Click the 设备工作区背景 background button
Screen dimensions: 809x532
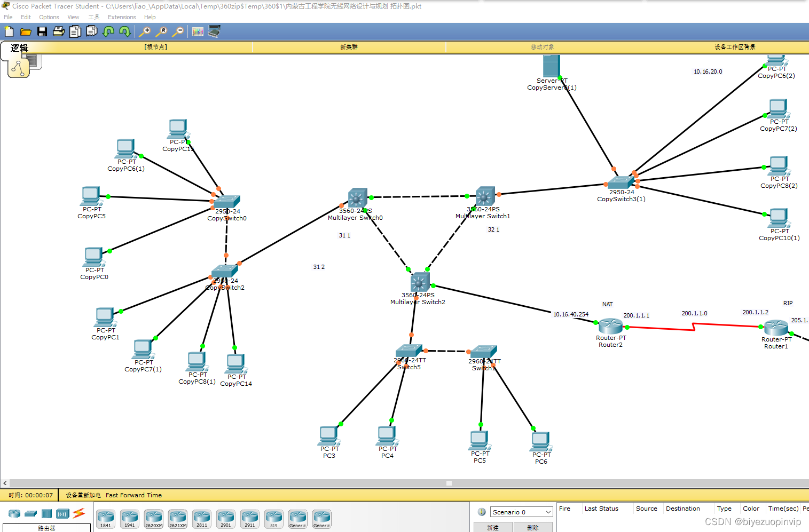coord(735,47)
